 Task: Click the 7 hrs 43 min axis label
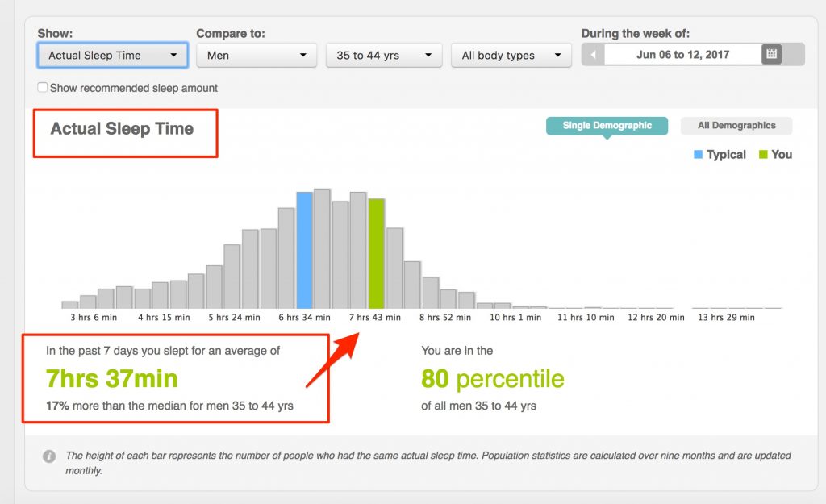pos(375,318)
